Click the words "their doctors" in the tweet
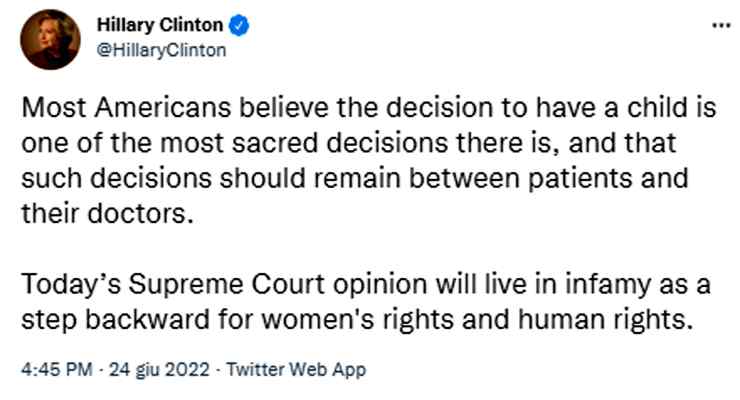 [102, 210]
